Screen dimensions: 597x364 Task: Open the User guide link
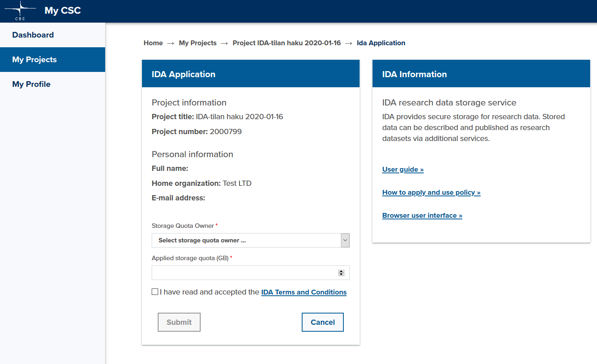pos(403,169)
